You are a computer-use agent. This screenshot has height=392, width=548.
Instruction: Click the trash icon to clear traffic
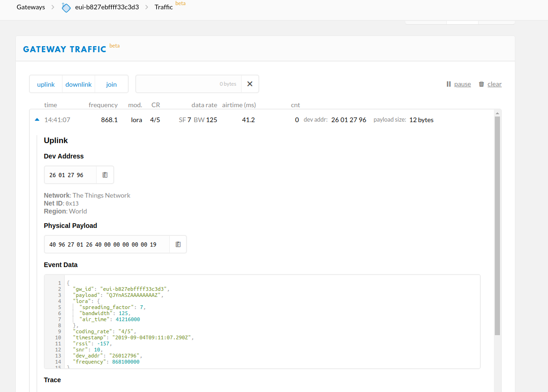point(481,84)
